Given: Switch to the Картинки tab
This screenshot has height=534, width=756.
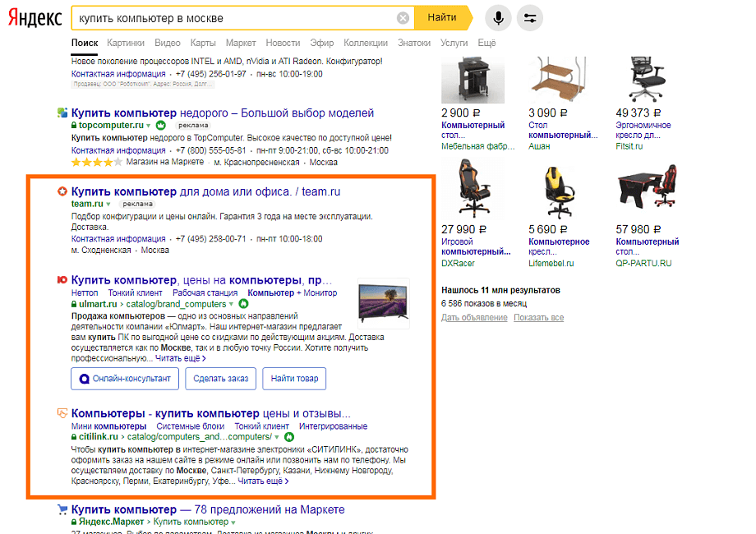Looking at the screenshot, I should (126, 43).
